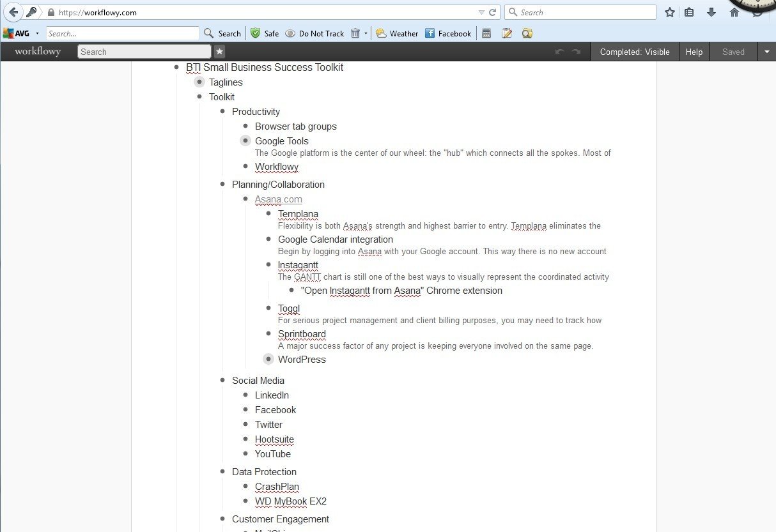Image resolution: width=776 pixels, height=532 pixels.
Task: Click the Toolkit bullet point
Action: pyautogui.click(x=199, y=96)
